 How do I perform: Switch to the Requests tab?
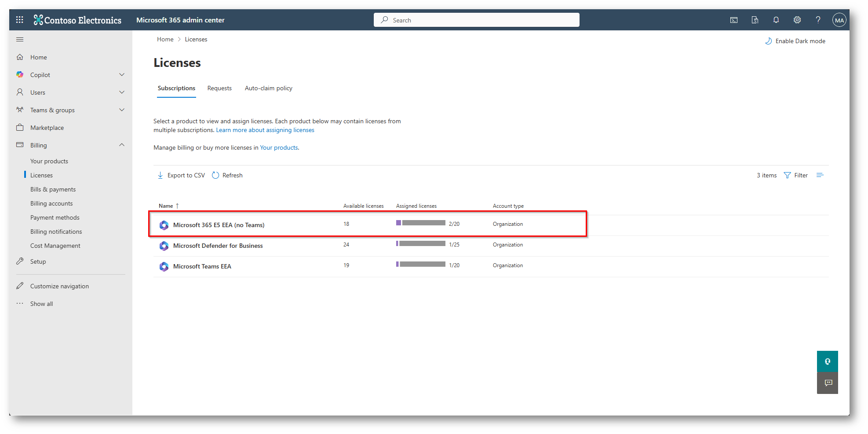point(219,88)
